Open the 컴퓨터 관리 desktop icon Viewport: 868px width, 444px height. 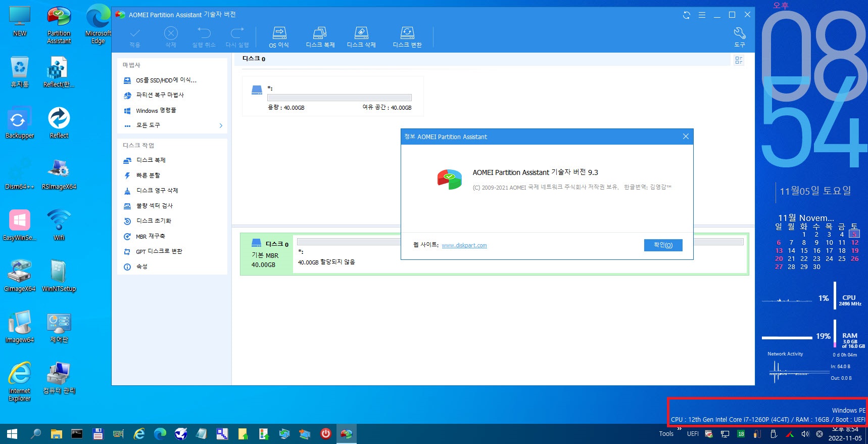[x=59, y=378]
